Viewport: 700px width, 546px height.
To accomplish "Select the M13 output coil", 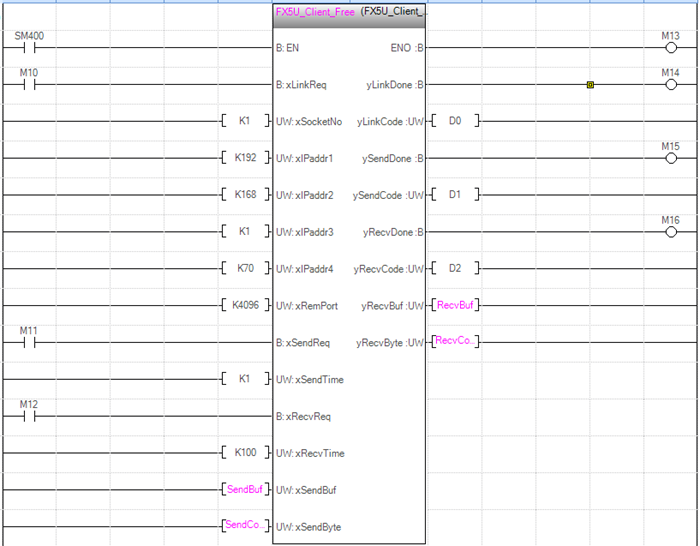I will click(670, 47).
